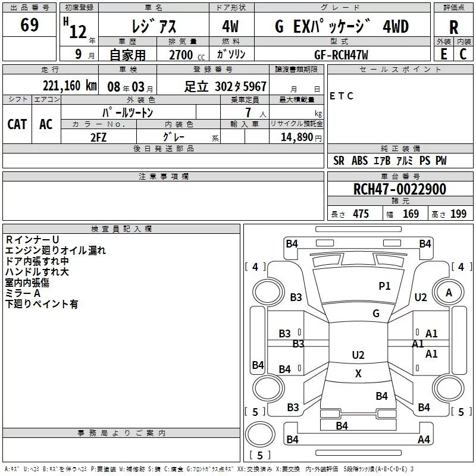Viewport: 476px width, 476px height.
Task: Select the note ドア内張すれ中
Action: (37, 261)
